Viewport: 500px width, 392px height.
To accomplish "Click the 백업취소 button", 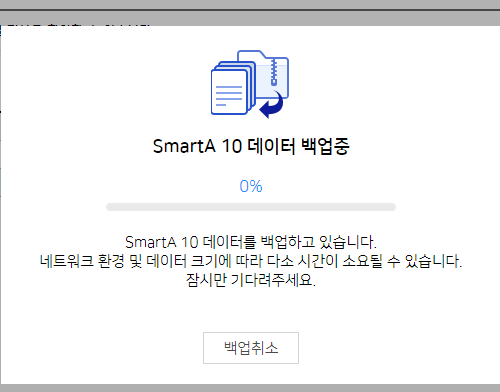I will pos(251,348).
